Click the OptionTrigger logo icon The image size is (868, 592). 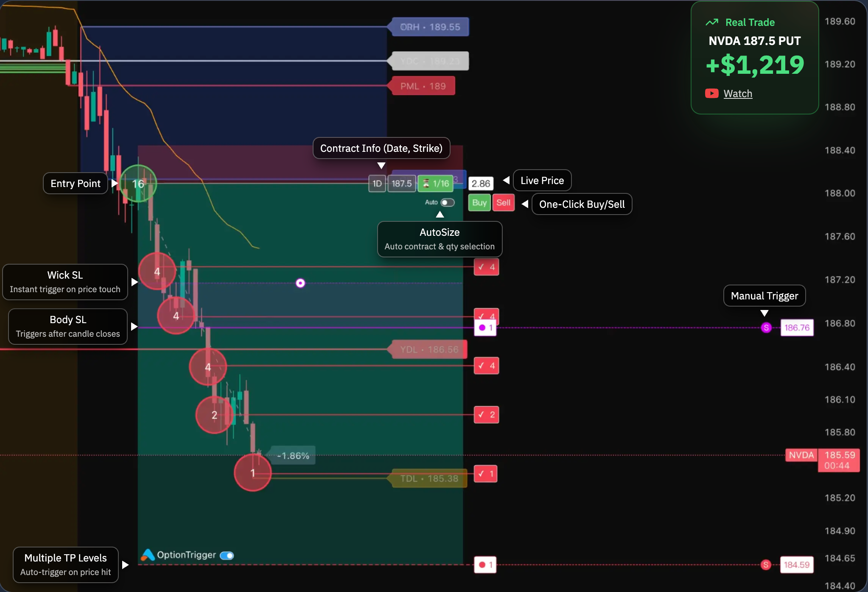[x=148, y=555]
